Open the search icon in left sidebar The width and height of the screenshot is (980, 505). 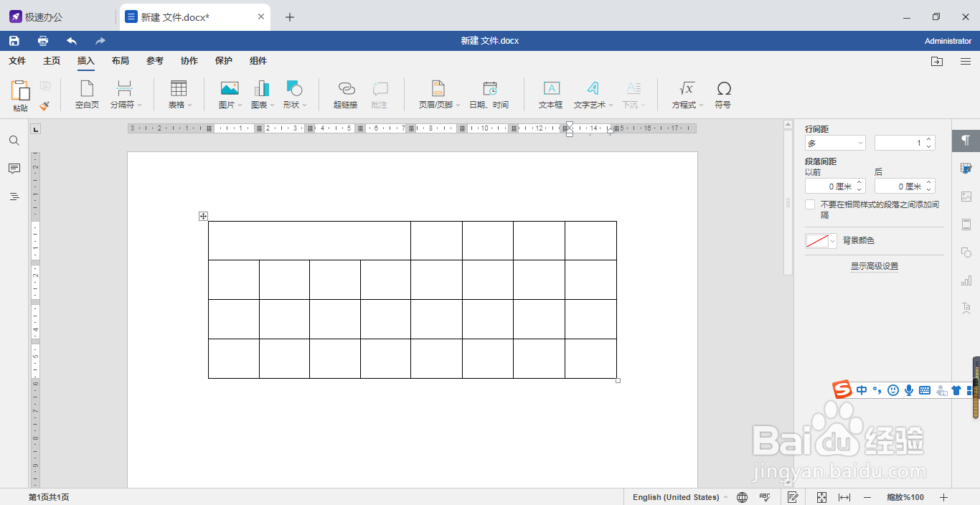tap(14, 141)
